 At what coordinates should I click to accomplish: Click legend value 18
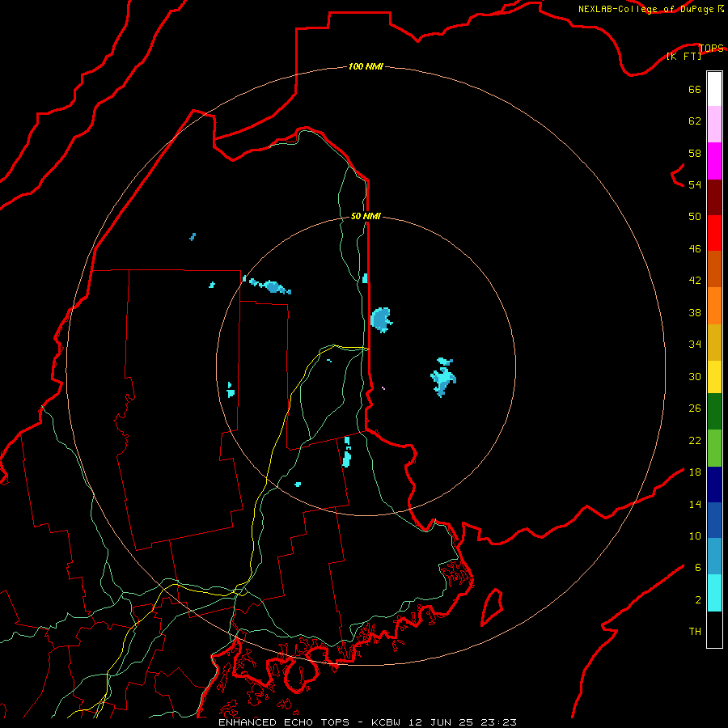click(695, 472)
